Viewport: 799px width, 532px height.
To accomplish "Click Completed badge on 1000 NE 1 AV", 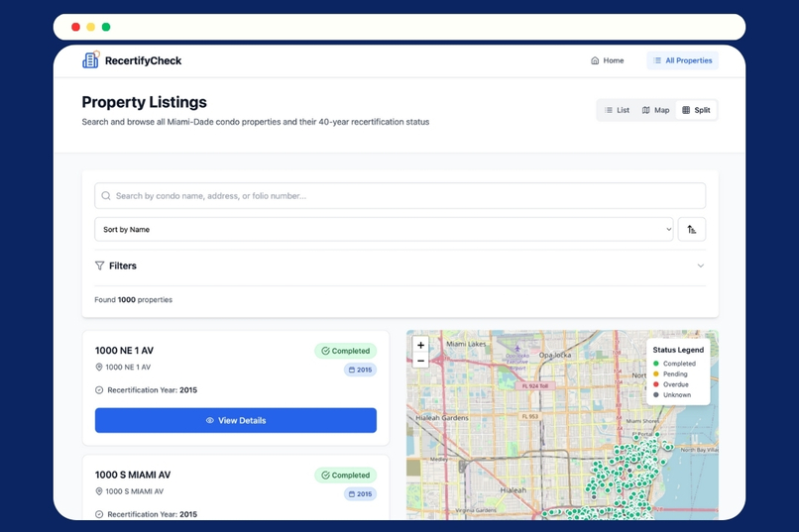I will coord(346,351).
